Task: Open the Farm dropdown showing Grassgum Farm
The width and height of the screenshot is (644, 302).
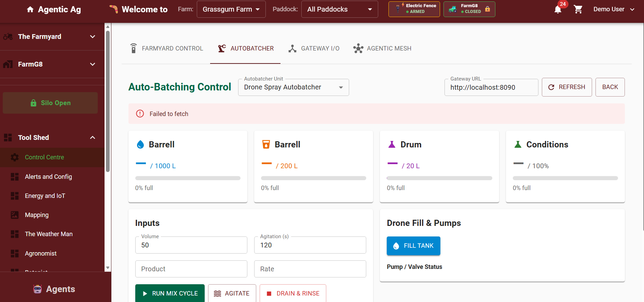Action: click(x=231, y=9)
